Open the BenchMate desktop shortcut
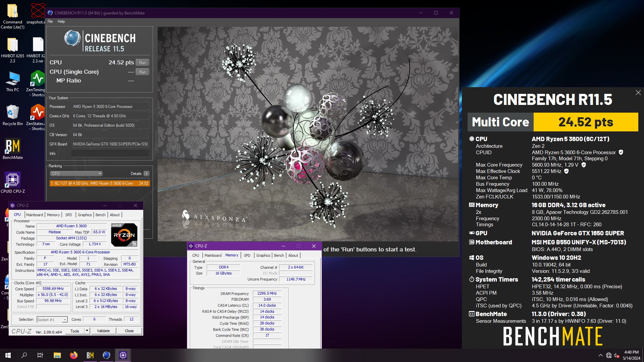This screenshot has width=644, height=362. tap(13, 149)
